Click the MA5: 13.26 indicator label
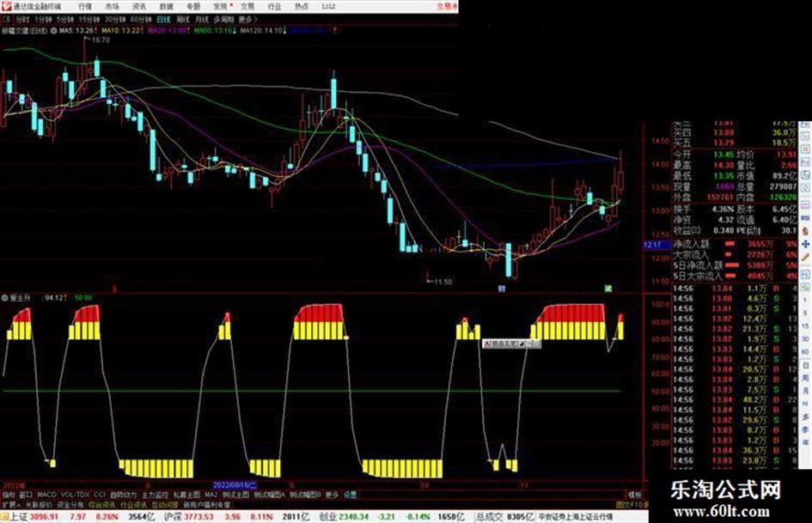Viewport: 812px width, 523px height. (x=77, y=31)
